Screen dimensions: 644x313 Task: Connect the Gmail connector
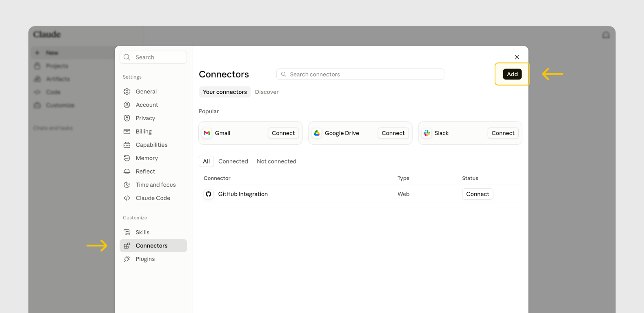click(283, 133)
